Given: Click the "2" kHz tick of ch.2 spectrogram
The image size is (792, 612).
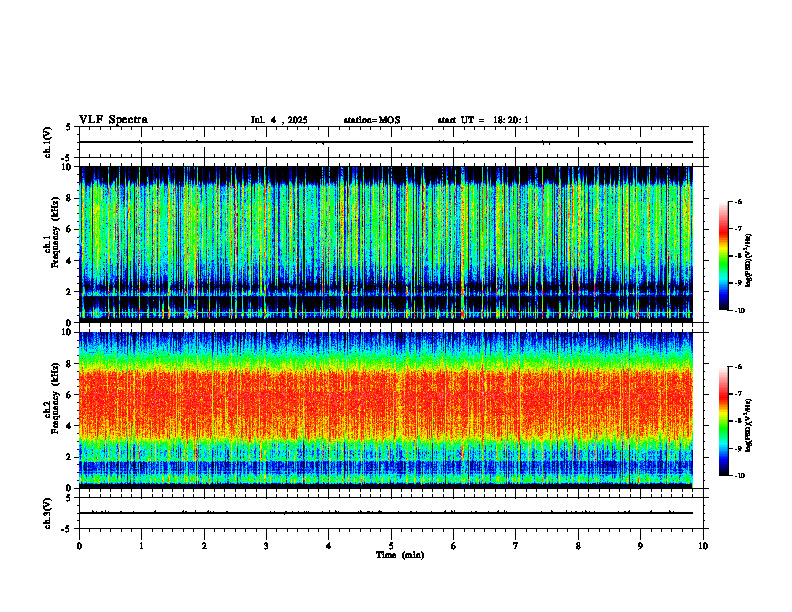Looking at the screenshot, I should (69, 457).
